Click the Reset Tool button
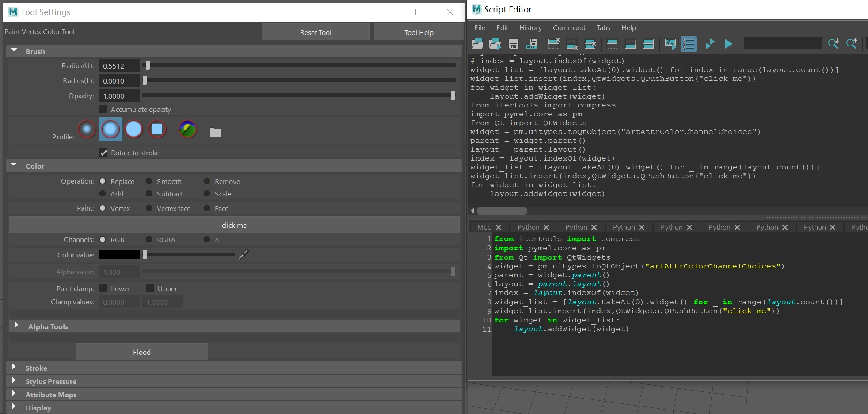Viewport: 868px width, 414px height. click(x=316, y=32)
